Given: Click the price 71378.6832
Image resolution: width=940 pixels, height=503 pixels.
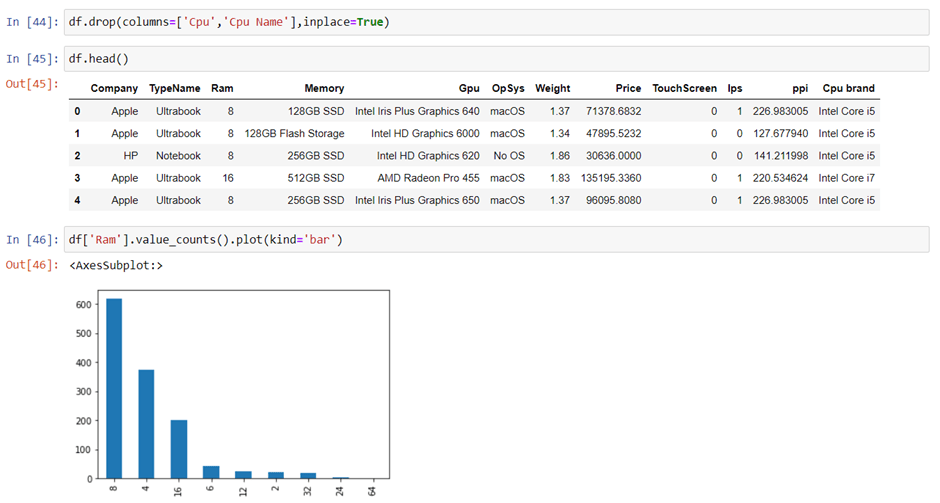Looking at the screenshot, I should coord(613,111).
